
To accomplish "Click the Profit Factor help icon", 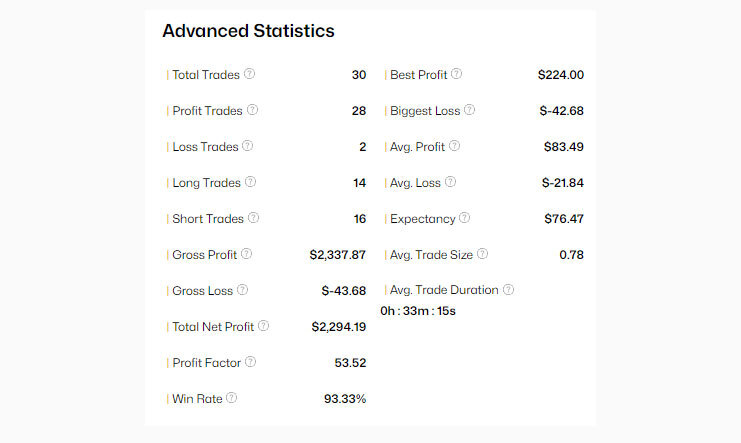I will (x=251, y=362).
